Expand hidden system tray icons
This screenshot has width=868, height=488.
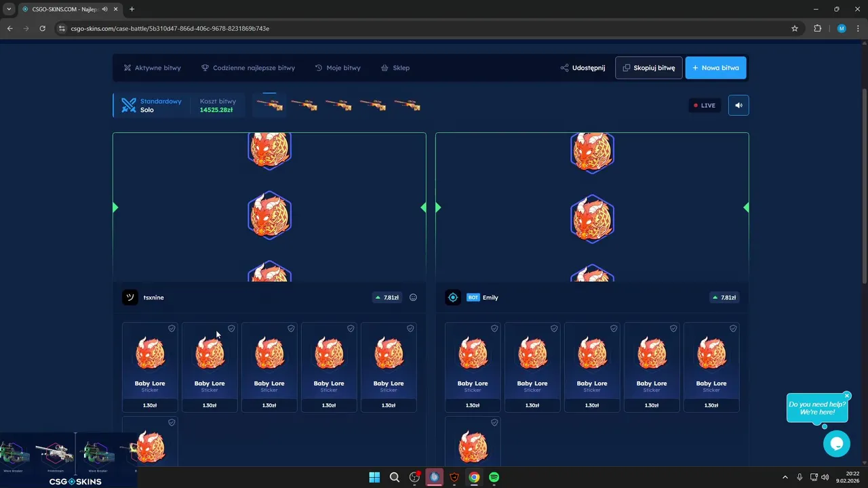tap(785, 477)
